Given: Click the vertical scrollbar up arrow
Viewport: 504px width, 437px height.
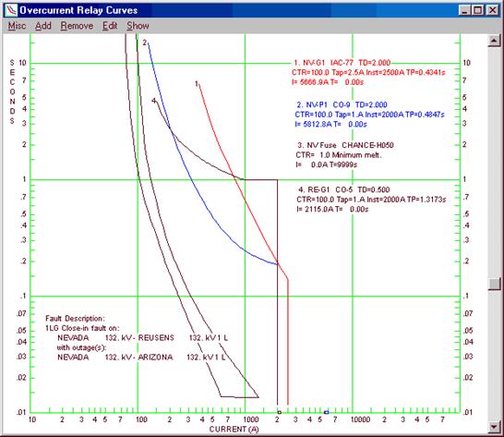Looking at the screenshot, I should (494, 41).
